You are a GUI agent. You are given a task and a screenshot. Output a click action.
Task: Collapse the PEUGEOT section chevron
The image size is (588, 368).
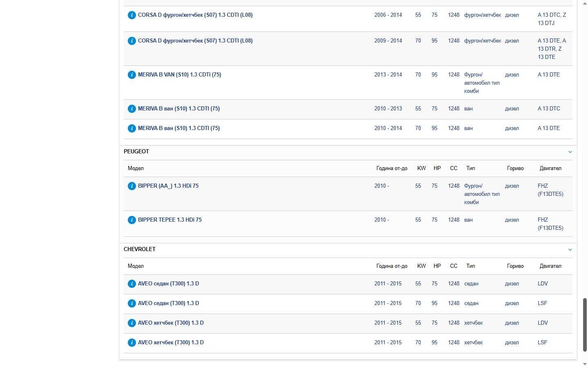coord(570,152)
